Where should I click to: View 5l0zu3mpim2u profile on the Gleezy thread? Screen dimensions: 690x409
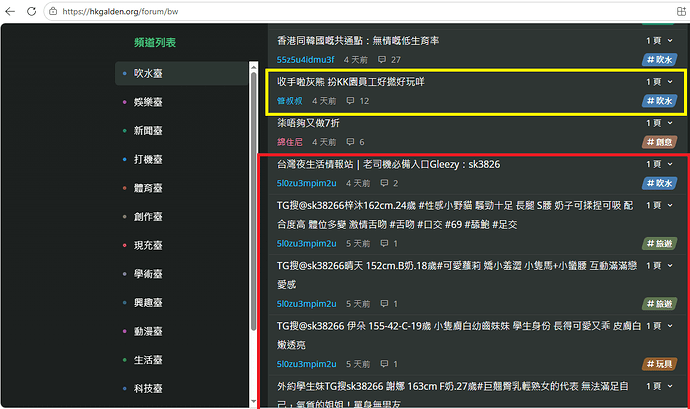tap(306, 183)
